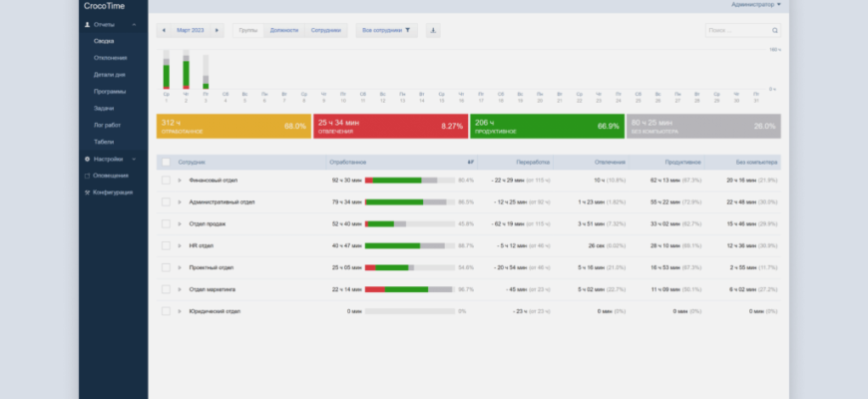868x399 pixels.
Task: Open Детали дня in the sidebar
Action: (110, 75)
